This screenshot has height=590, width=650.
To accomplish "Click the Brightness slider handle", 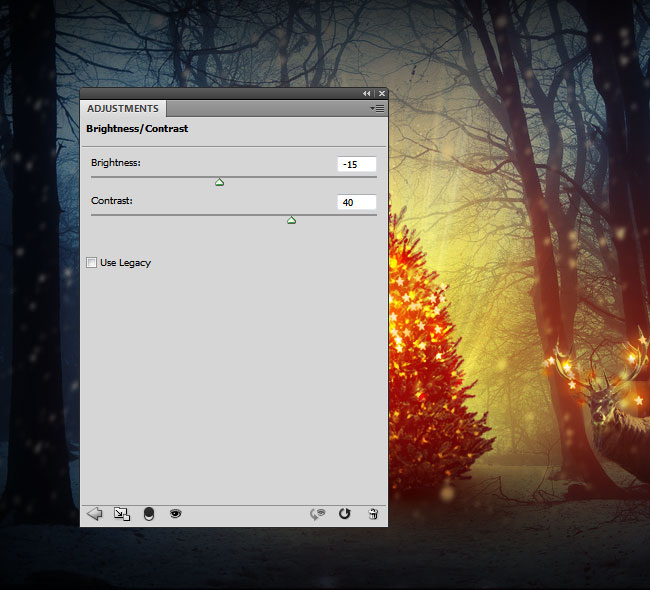I will tap(219, 182).
